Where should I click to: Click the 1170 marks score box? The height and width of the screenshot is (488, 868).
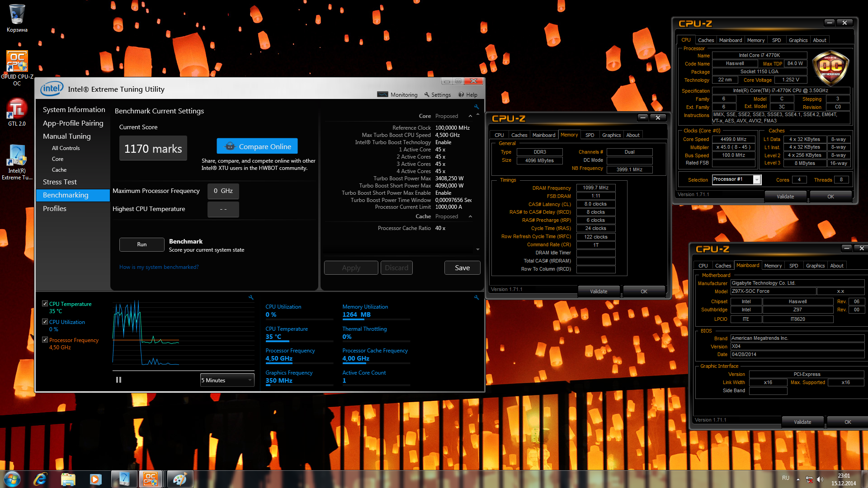(153, 148)
